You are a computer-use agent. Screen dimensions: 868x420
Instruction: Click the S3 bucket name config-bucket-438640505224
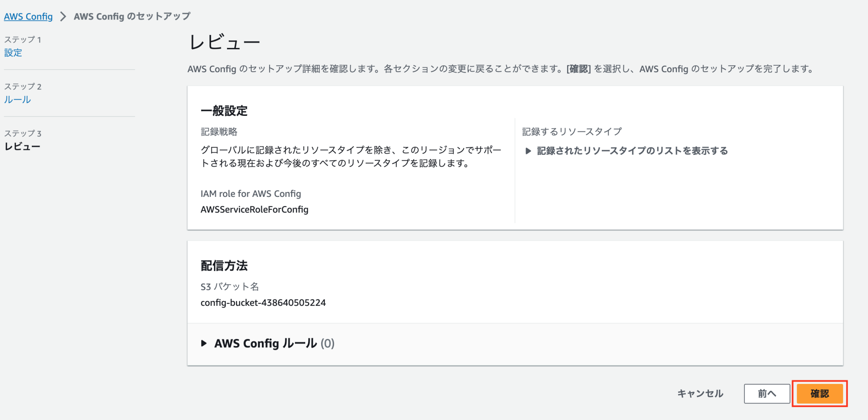(x=263, y=302)
